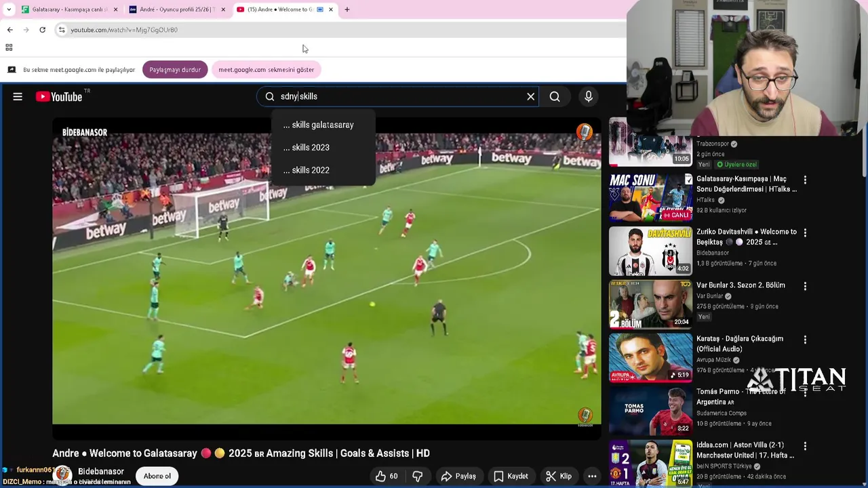868x488 pixels.
Task: Choose suggestion '... skills 2023'
Action: point(323,148)
